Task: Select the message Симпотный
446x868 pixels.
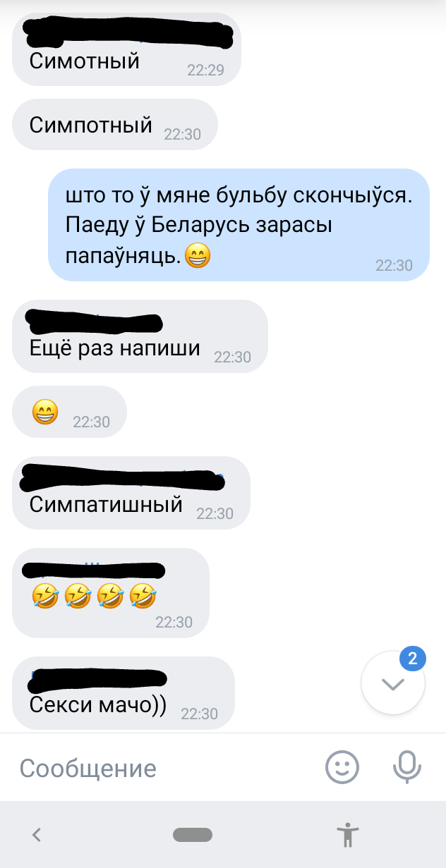Action: 115,125
